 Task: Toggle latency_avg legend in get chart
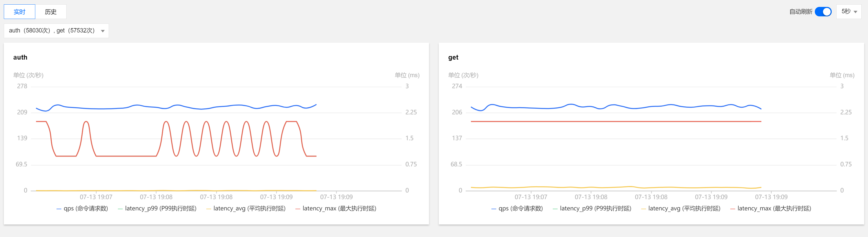pos(681,209)
